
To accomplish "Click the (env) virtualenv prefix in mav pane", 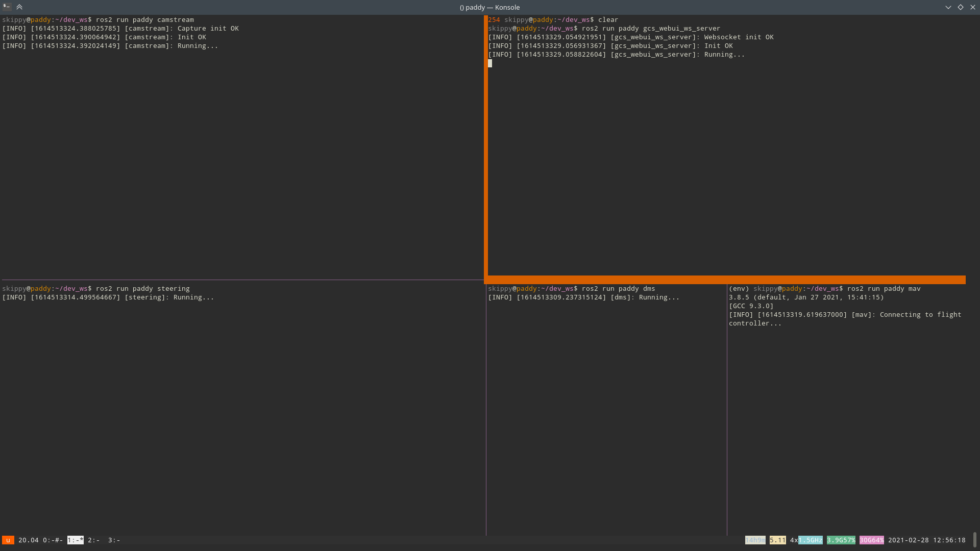I will [x=739, y=289].
